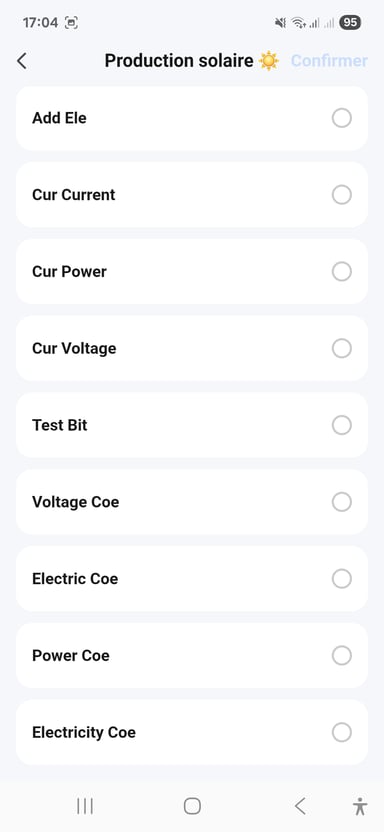Pick the Test Bit radio option
This screenshot has width=384, height=832.
point(342,425)
